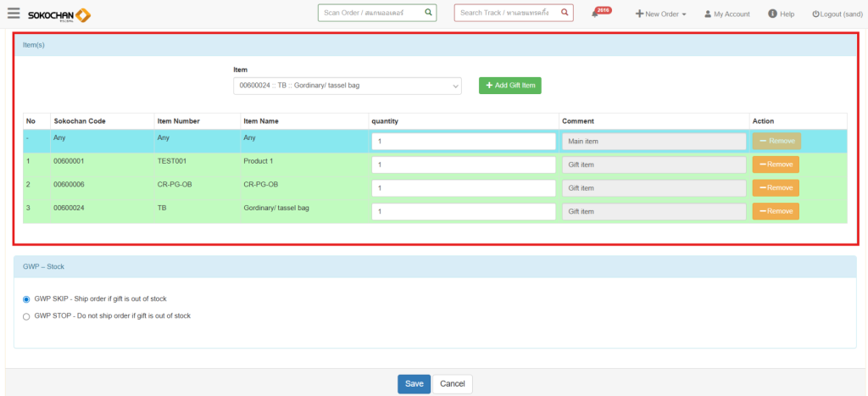Remove the CR-PG-OB gift item
868x396 pixels.
775,188
